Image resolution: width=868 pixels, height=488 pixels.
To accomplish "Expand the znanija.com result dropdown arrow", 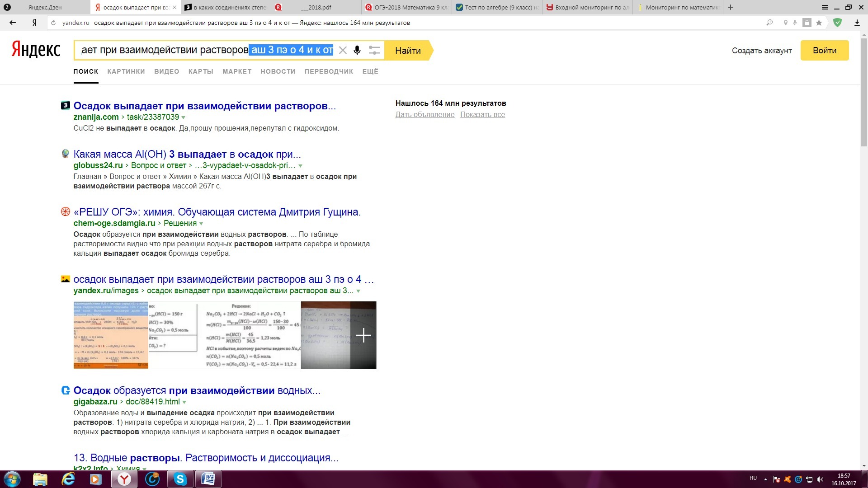I will [184, 117].
